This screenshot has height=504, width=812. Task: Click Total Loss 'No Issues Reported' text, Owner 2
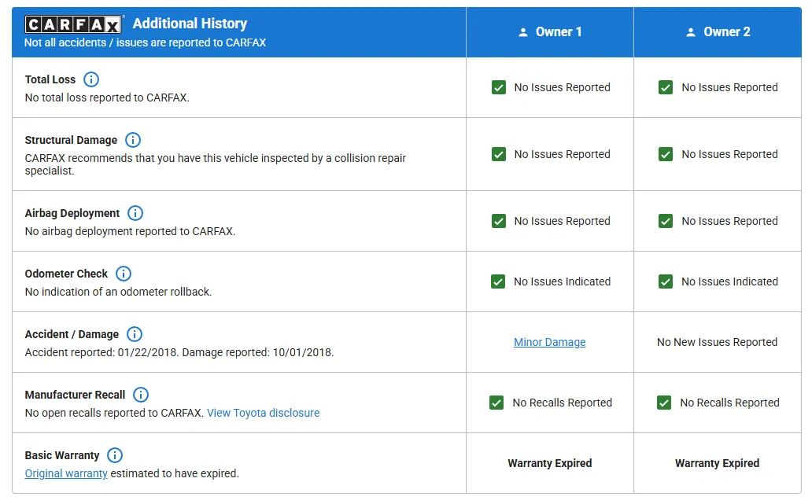[x=729, y=87]
